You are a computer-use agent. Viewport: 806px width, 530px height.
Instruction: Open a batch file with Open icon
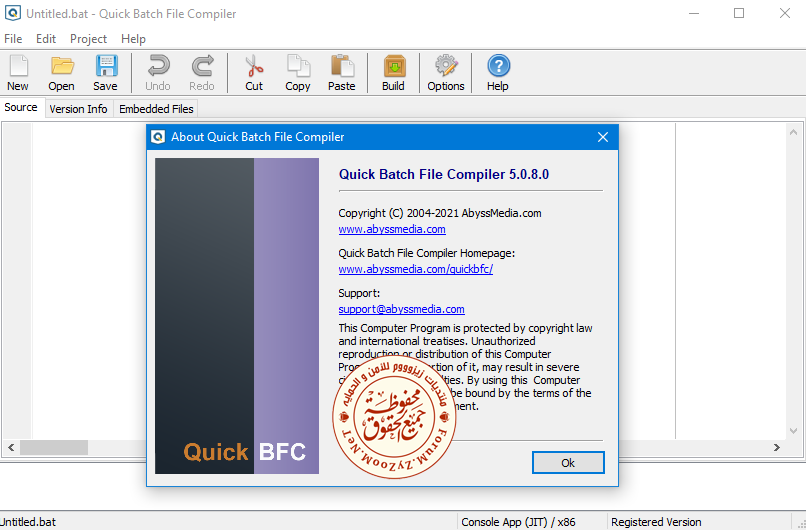click(62, 67)
